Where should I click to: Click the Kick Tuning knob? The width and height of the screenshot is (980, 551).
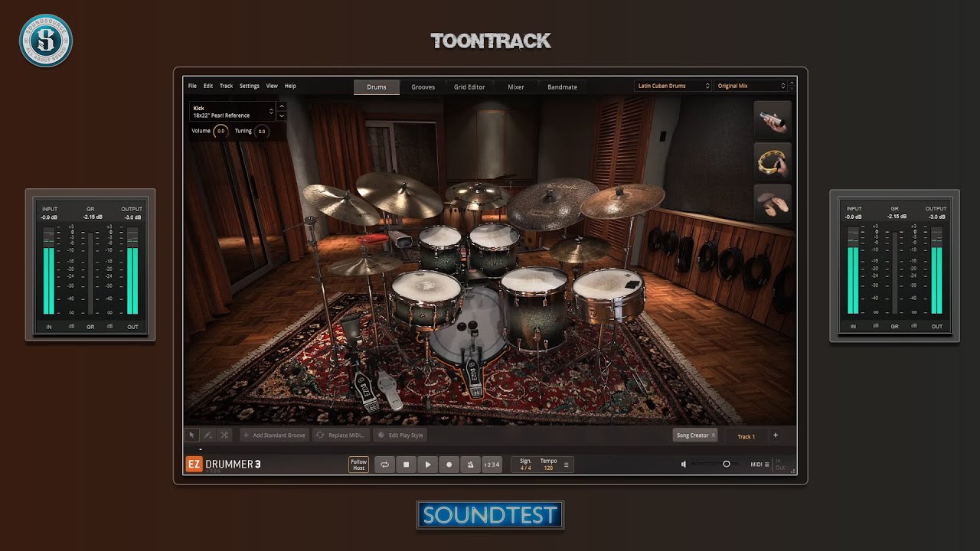[261, 132]
